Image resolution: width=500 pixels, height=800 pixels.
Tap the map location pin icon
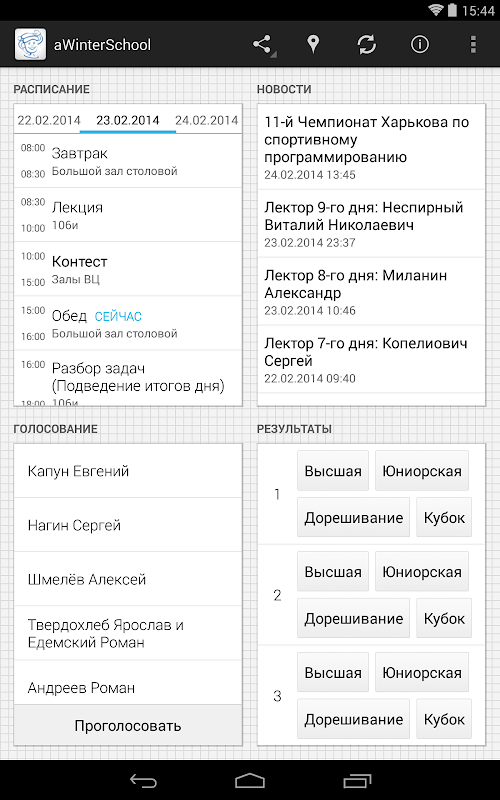pos(313,45)
